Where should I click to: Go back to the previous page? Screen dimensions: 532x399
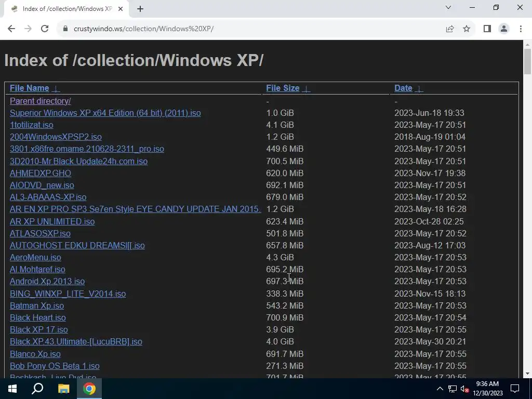(11, 29)
